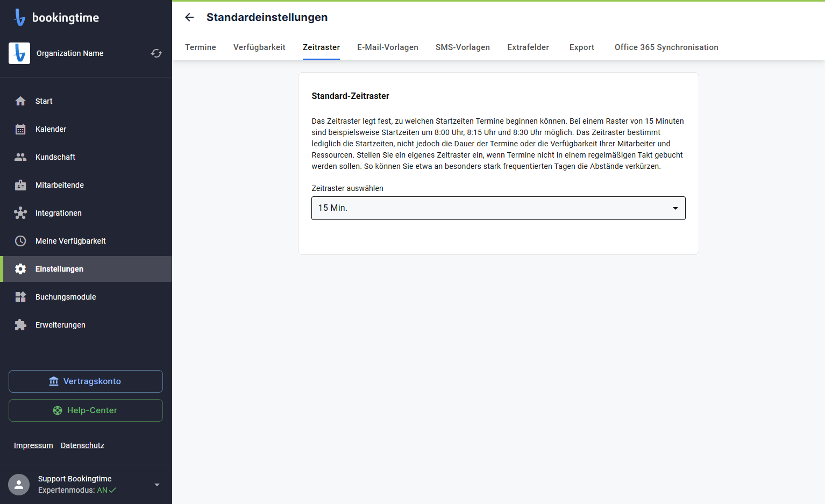This screenshot has width=825, height=504.
Task: Click the widgets icon for Buchungsmodule
Action: [x=20, y=297]
